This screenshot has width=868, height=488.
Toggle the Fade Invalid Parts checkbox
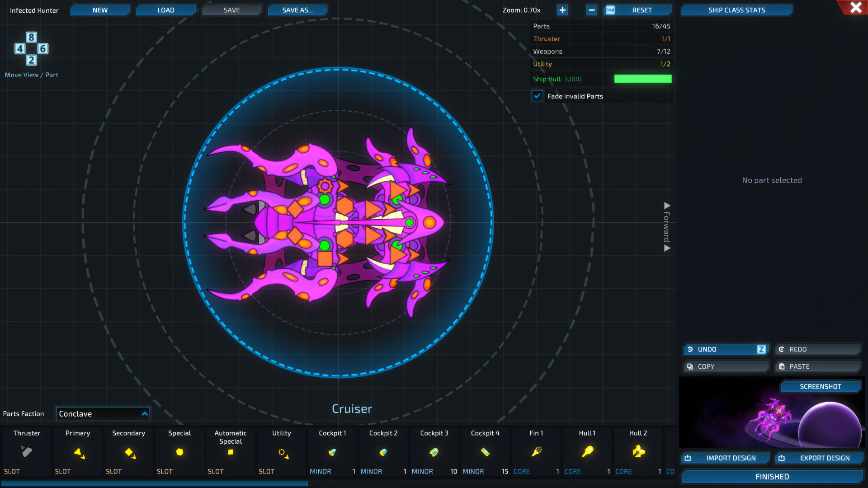click(537, 96)
